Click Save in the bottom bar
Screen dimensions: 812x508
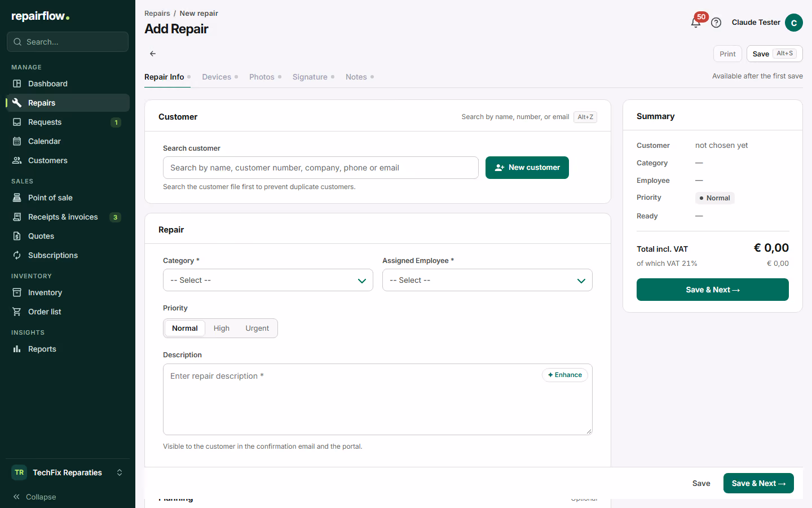701,483
